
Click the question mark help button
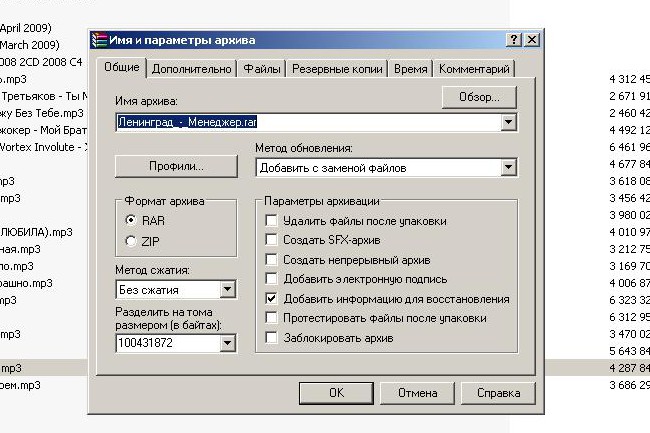pos(514,40)
